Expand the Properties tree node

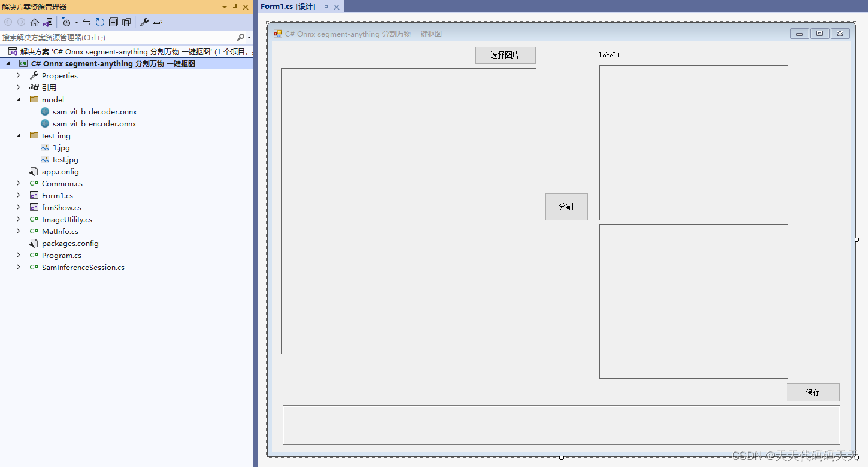[x=18, y=75]
